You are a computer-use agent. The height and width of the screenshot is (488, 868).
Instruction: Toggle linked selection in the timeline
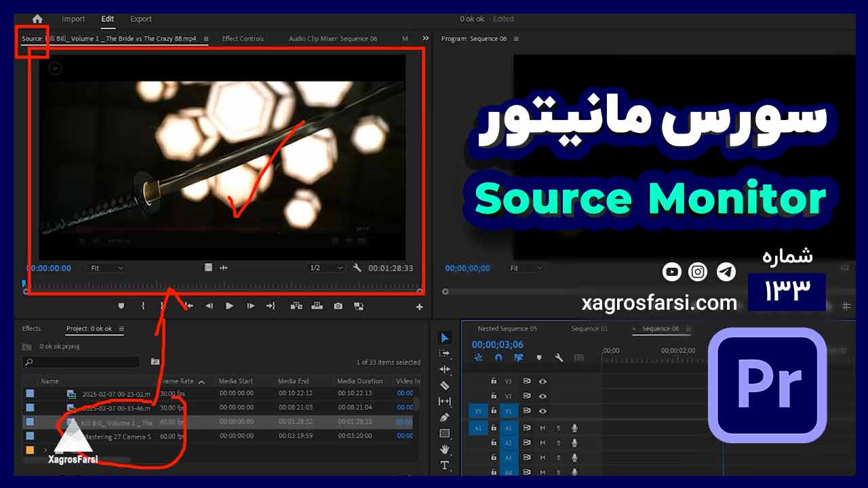pyautogui.click(x=519, y=358)
